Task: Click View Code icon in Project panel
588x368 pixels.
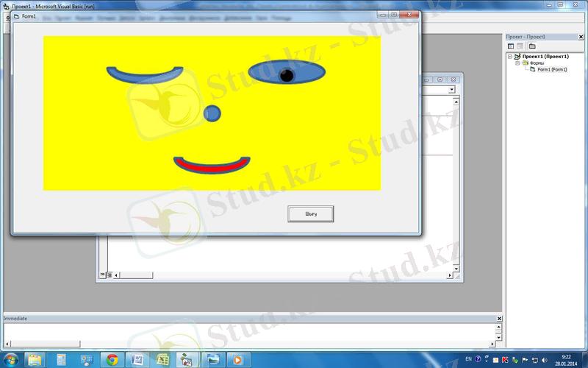Action: click(x=511, y=46)
